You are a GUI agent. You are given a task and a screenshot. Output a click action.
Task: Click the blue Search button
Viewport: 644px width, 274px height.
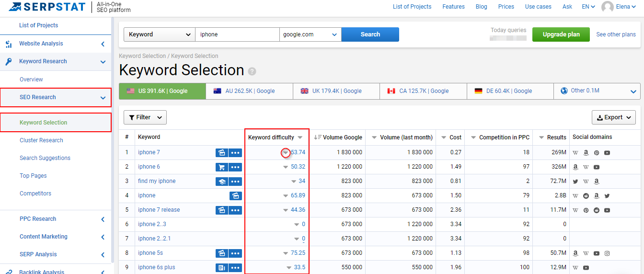[370, 34]
